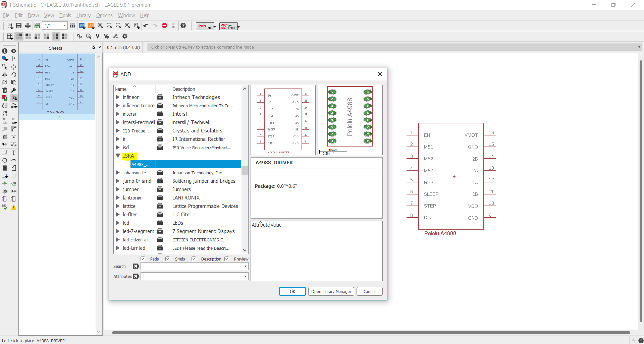Clear the Attributes field with X button
Viewport: 644px width, 344px height.
tap(136, 276)
